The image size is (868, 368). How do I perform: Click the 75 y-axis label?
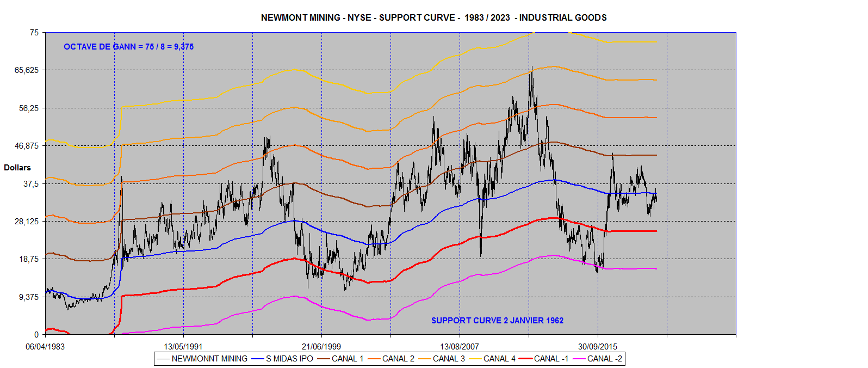point(34,33)
